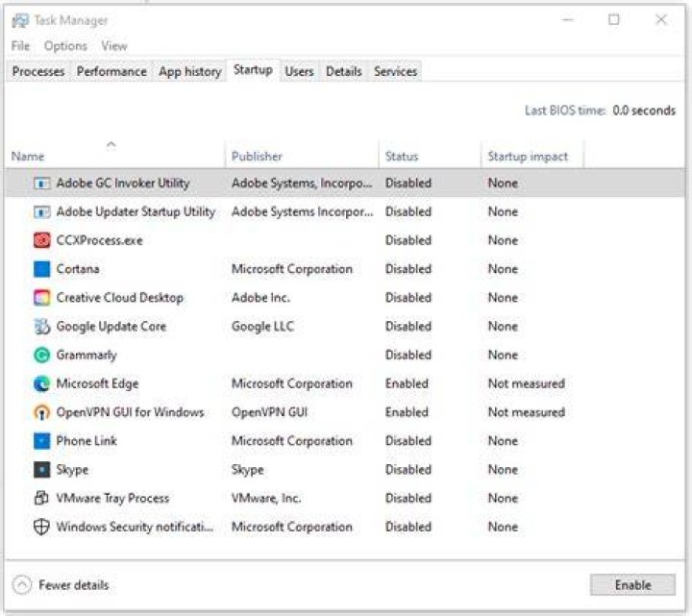
Task: Select the Adobe Updater Startup Utility name
Action: (136, 211)
